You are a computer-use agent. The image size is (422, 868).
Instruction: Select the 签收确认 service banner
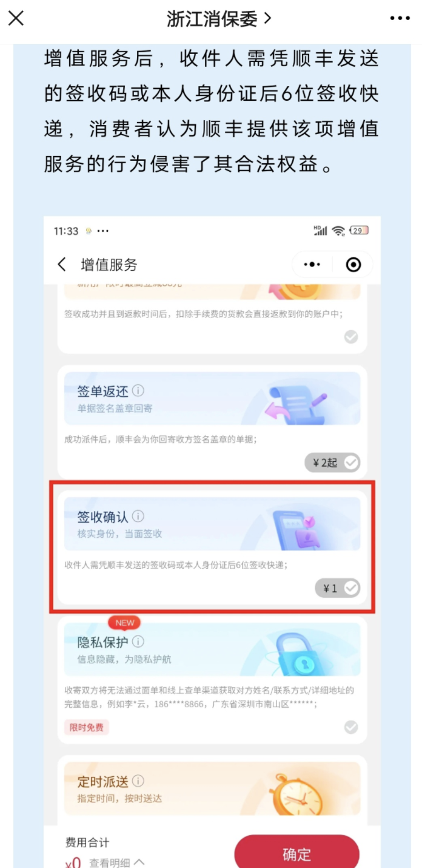point(212,524)
